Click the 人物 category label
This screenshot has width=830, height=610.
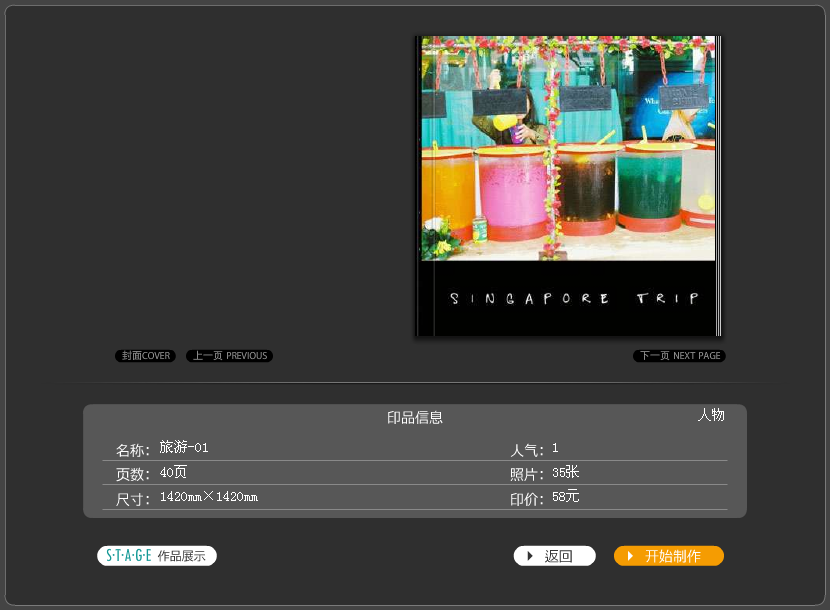(x=711, y=415)
